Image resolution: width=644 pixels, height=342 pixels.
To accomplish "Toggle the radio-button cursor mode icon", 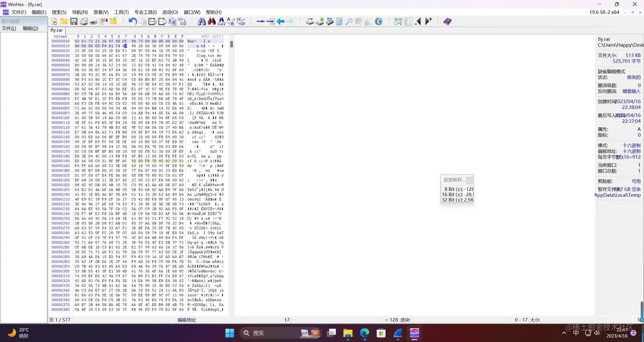I will tap(398, 21).
